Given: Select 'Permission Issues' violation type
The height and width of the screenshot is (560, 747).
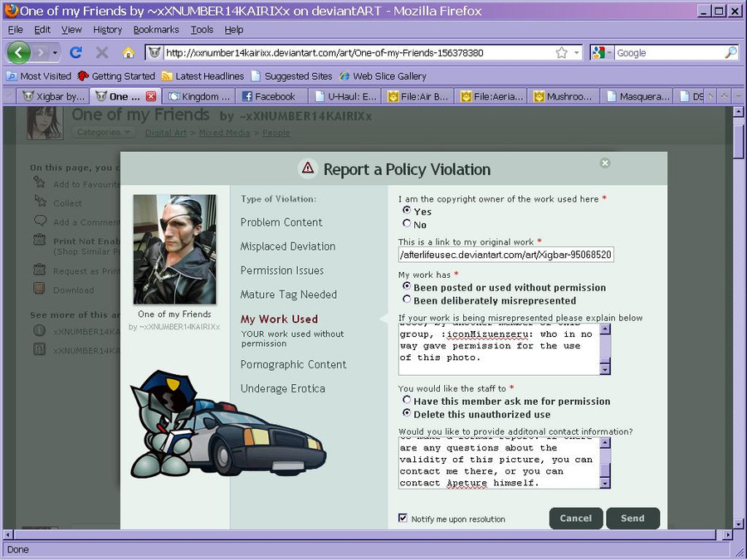Looking at the screenshot, I should (x=282, y=270).
